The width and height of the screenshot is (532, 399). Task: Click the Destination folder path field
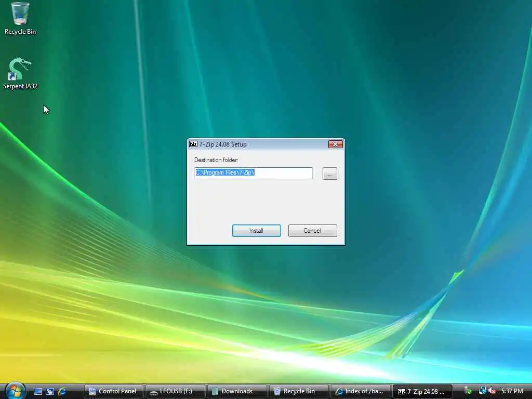coord(254,173)
